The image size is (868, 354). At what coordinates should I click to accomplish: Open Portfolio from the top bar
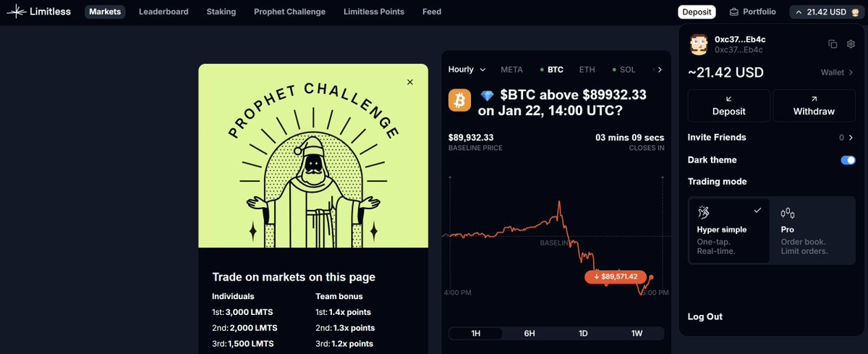(752, 12)
